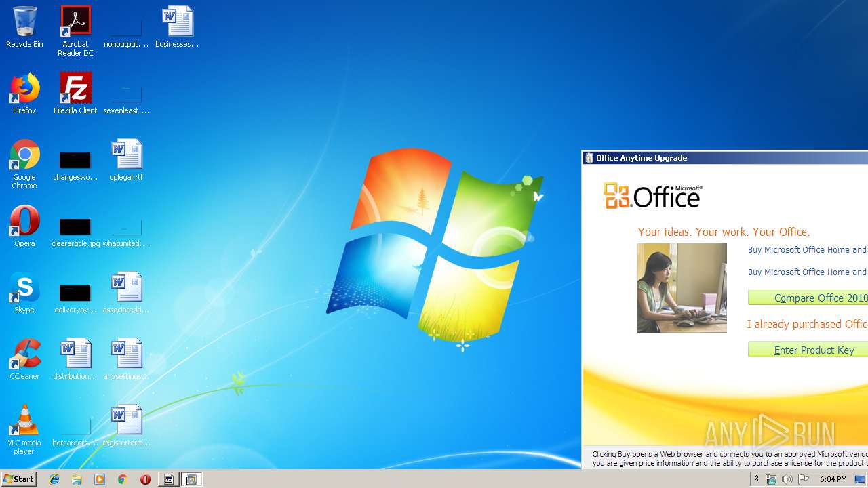Launch Opera browser desktop shortcut

click(x=24, y=226)
